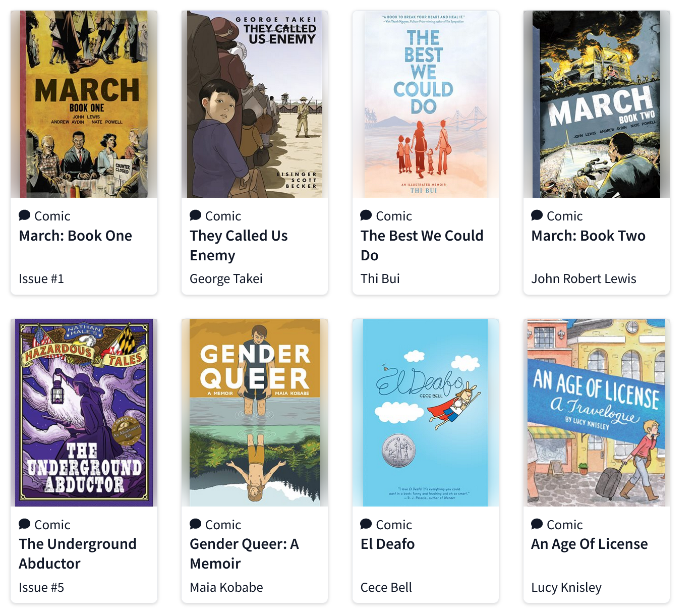This screenshot has width=698, height=616.
Task: Select the Comic badge icon on The Best We Could Do
Action: pyautogui.click(x=366, y=215)
